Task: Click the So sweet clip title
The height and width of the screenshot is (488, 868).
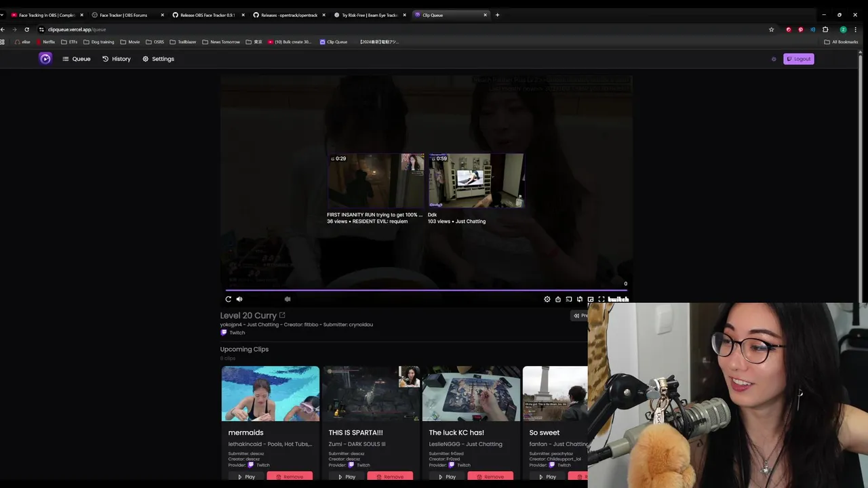Action: click(x=545, y=432)
